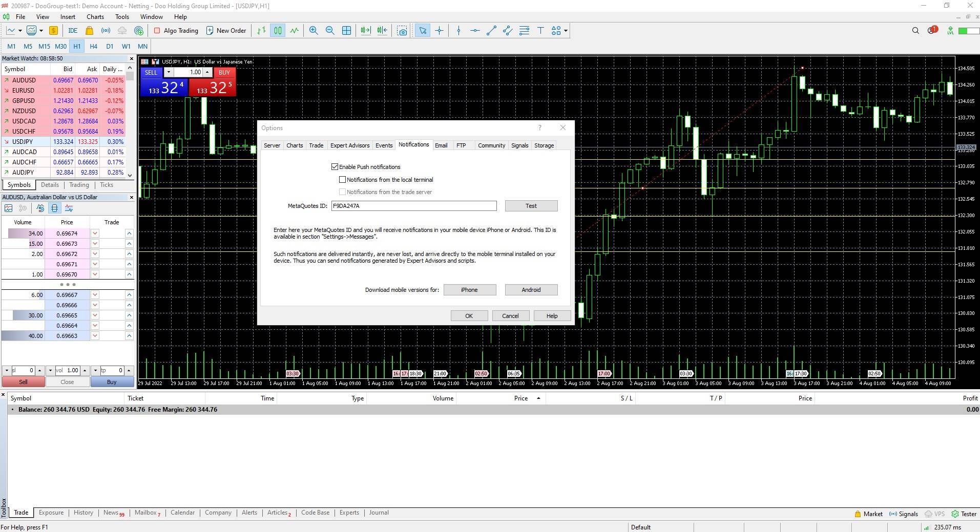
Task: Open the Charts menu
Action: coord(95,17)
